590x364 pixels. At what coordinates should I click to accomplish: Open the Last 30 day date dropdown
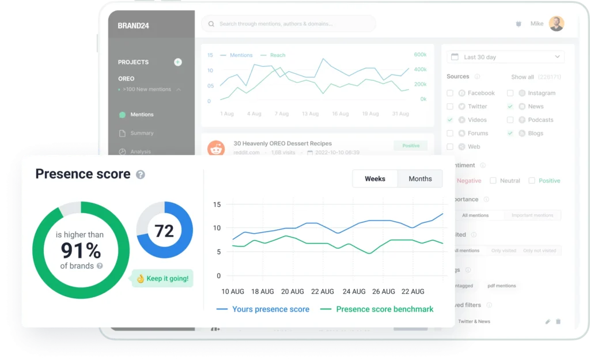coord(505,57)
